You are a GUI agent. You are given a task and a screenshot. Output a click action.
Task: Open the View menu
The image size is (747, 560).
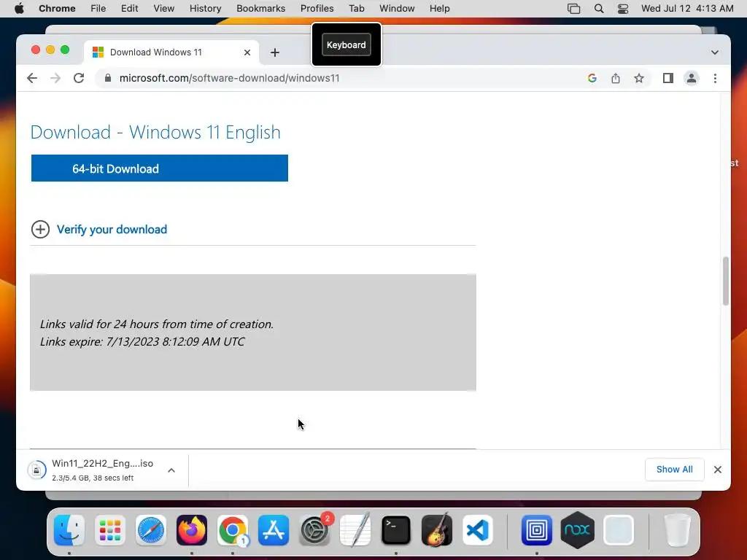tap(164, 9)
